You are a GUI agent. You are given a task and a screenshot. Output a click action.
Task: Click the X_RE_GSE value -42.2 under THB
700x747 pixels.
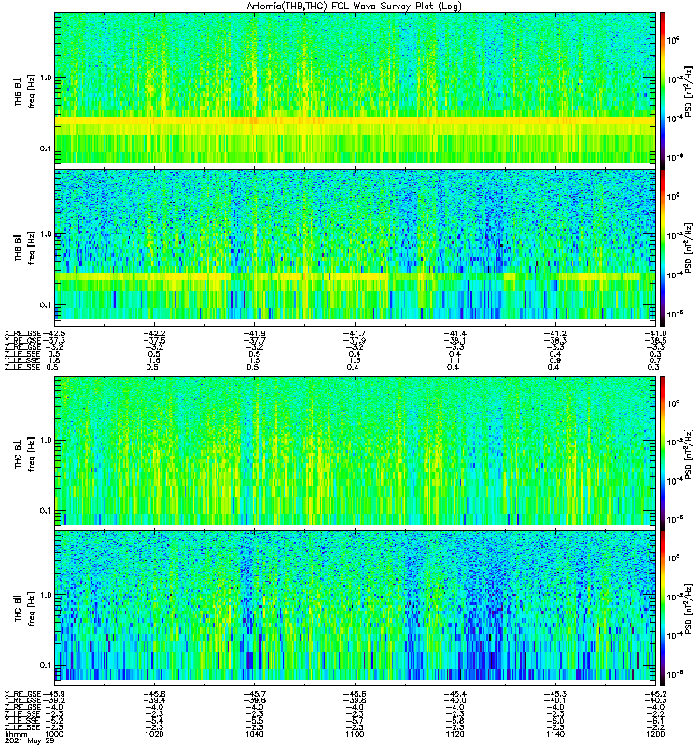[x=154, y=333]
